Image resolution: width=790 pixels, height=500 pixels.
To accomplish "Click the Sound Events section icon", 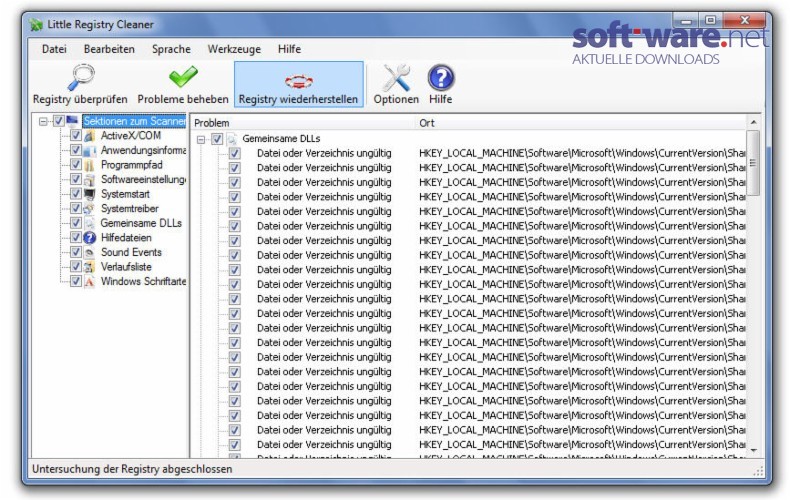I will [90, 253].
